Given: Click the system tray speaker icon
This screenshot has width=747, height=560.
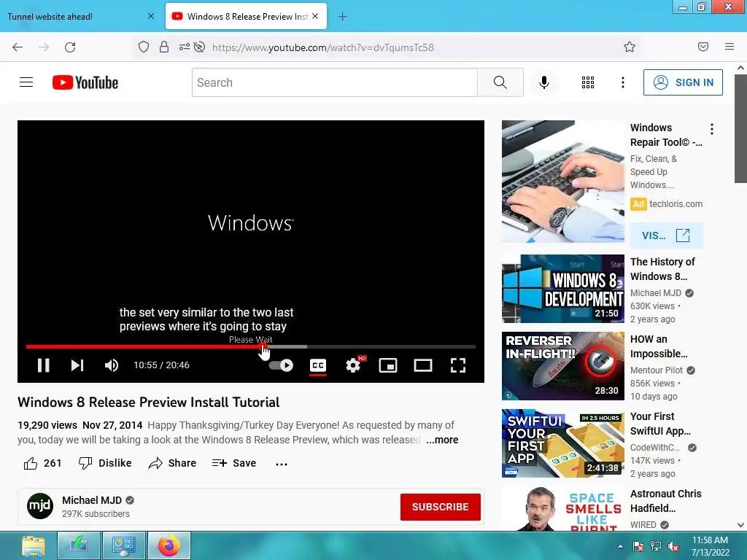Looking at the screenshot, I should coord(673,546).
